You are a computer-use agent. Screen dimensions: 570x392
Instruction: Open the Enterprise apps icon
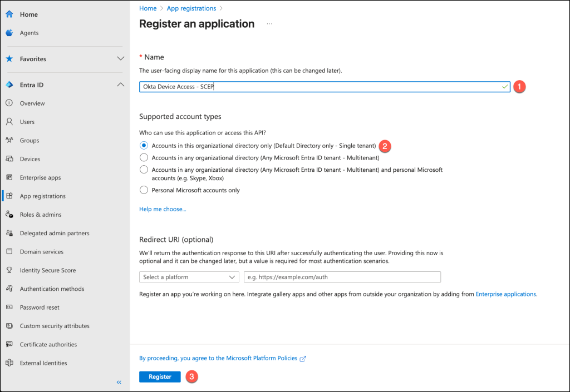pyautogui.click(x=9, y=177)
